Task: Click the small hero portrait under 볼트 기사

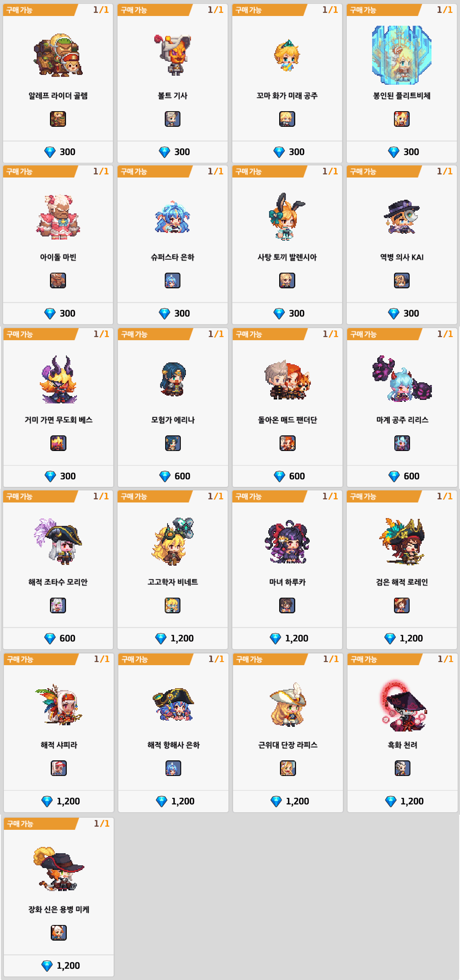Action: (x=173, y=119)
